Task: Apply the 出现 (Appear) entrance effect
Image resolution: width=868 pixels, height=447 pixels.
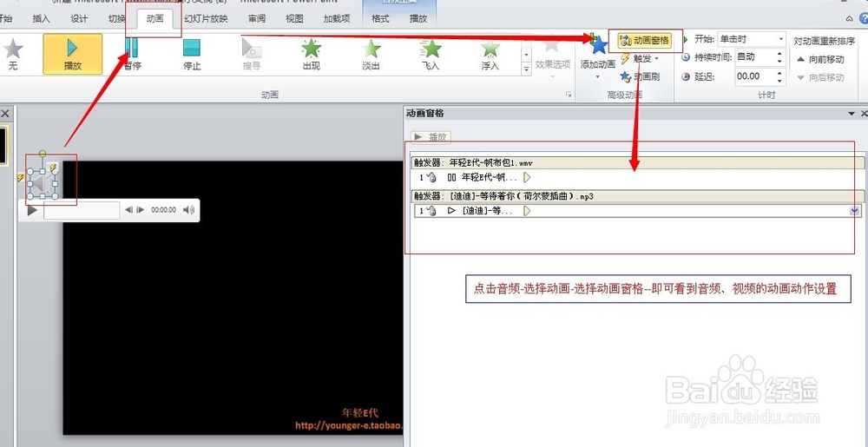Action: coord(311,54)
